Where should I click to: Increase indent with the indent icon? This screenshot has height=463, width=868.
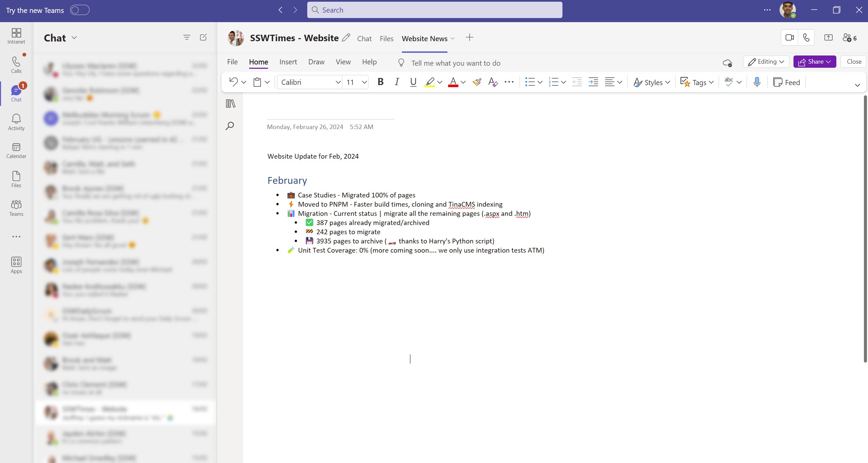click(x=593, y=82)
